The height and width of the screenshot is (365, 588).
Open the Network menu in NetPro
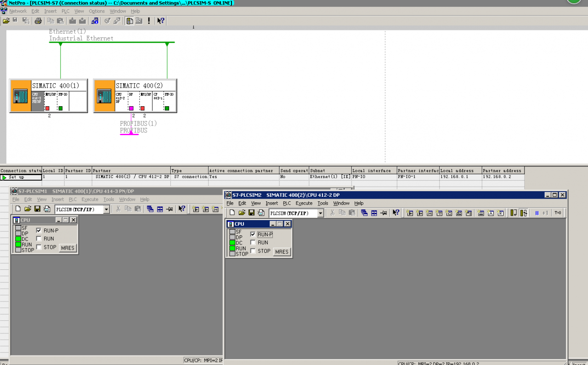coord(18,11)
